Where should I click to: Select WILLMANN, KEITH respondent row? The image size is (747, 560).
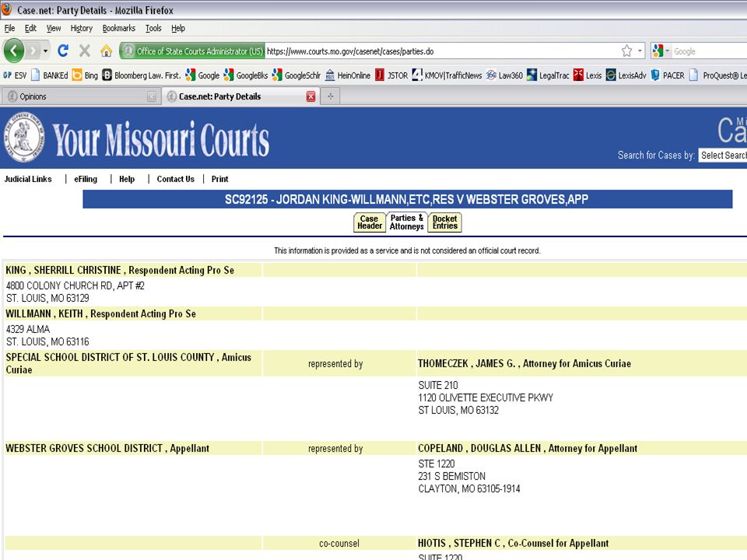(133, 313)
